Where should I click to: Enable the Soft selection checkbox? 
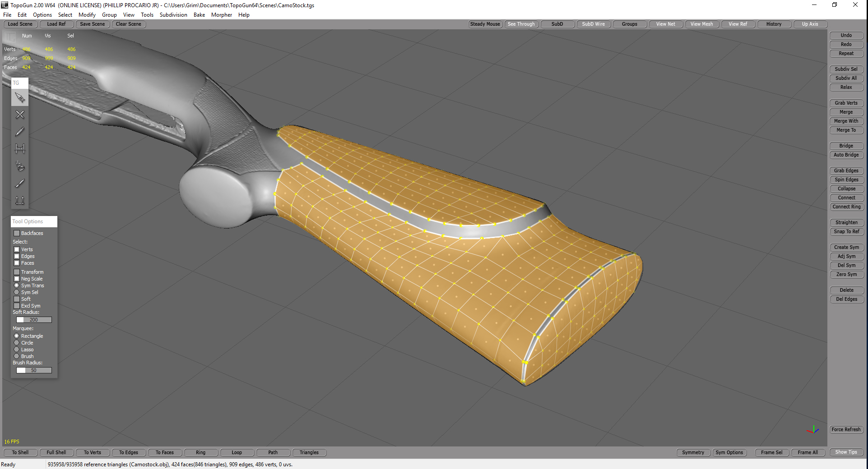click(17, 299)
